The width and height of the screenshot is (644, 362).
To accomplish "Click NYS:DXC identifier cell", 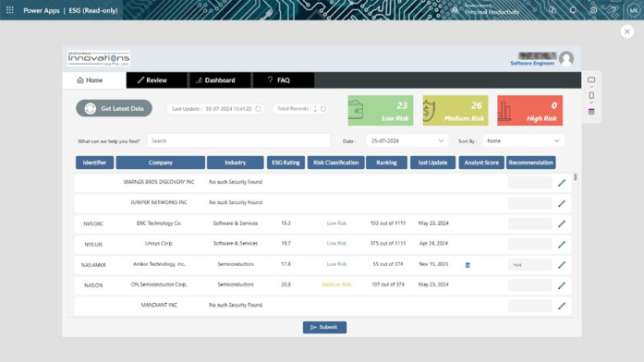I will pyautogui.click(x=93, y=224).
